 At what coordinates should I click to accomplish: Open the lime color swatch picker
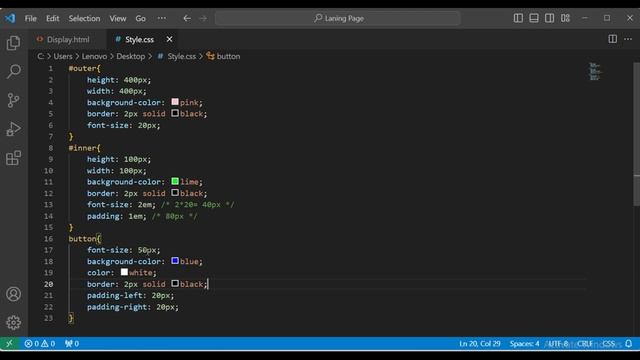coord(175,181)
